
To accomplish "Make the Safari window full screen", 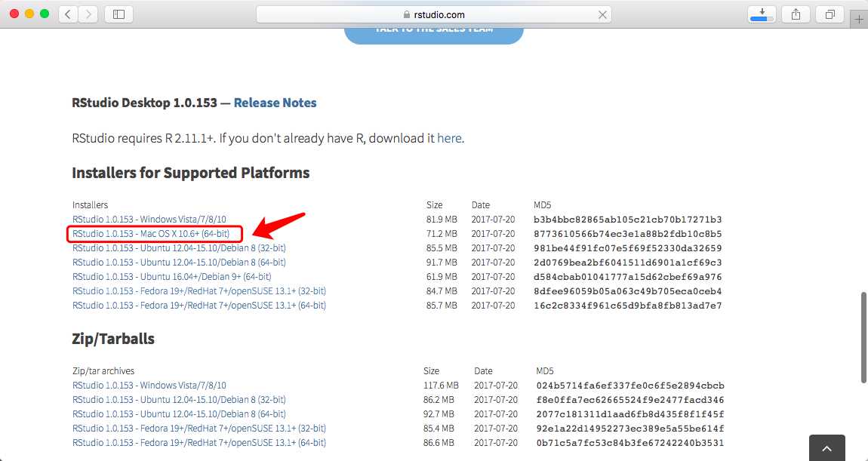I will point(45,14).
